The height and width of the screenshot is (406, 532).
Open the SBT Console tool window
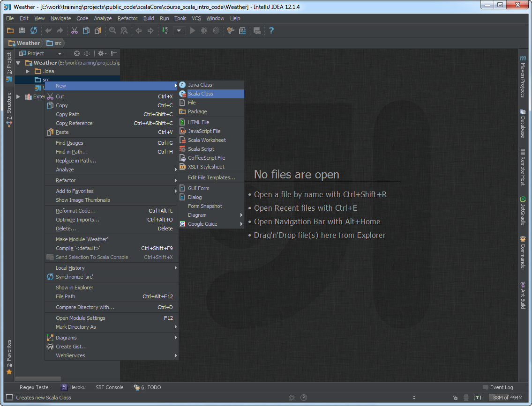[x=109, y=387]
